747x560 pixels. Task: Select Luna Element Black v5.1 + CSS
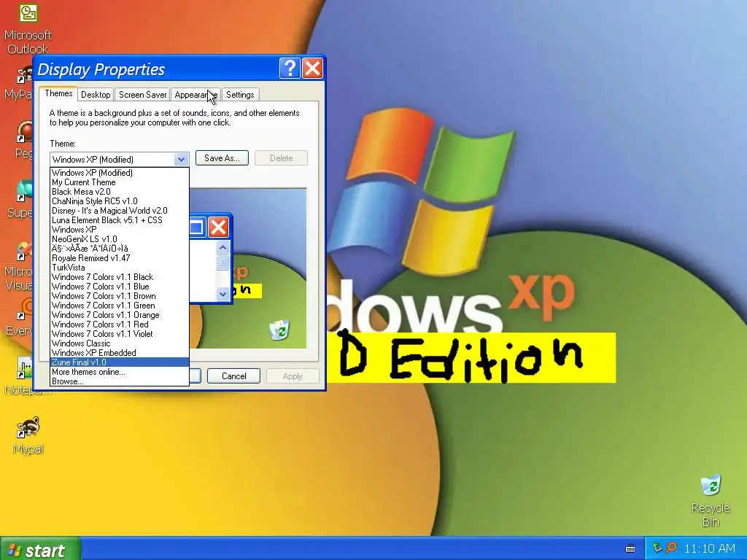point(120,220)
